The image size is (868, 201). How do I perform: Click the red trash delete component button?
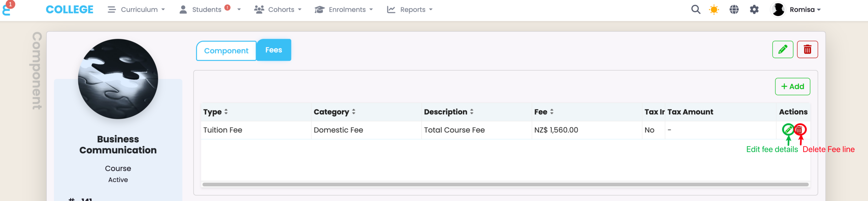pyautogui.click(x=807, y=50)
